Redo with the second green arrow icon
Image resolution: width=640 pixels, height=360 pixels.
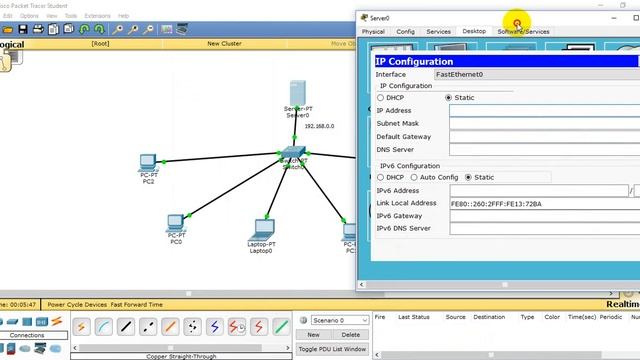point(100,29)
